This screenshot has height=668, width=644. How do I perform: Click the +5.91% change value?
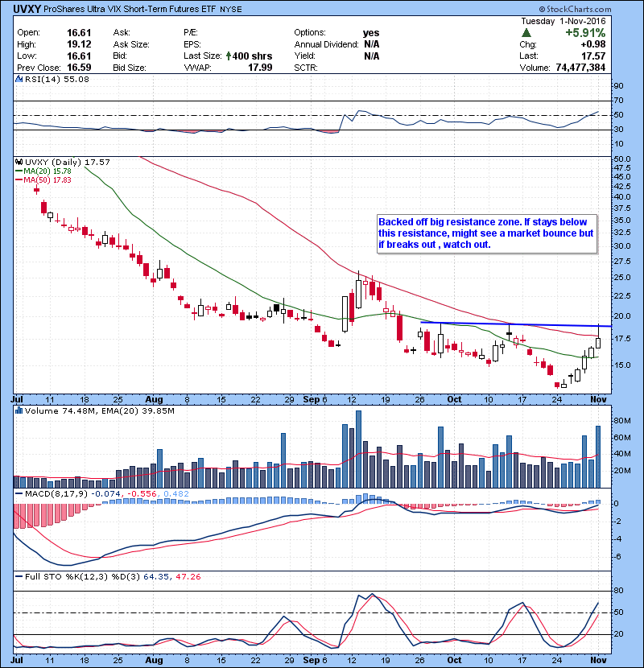click(x=585, y=33)
